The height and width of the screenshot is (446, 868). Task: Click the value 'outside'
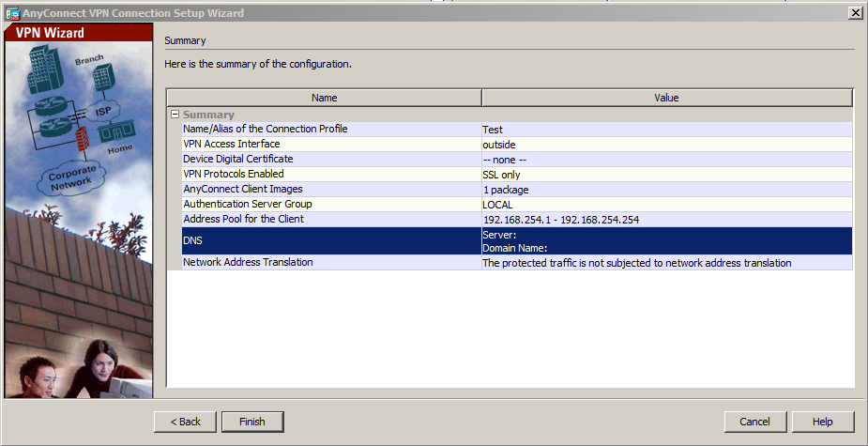499,145
